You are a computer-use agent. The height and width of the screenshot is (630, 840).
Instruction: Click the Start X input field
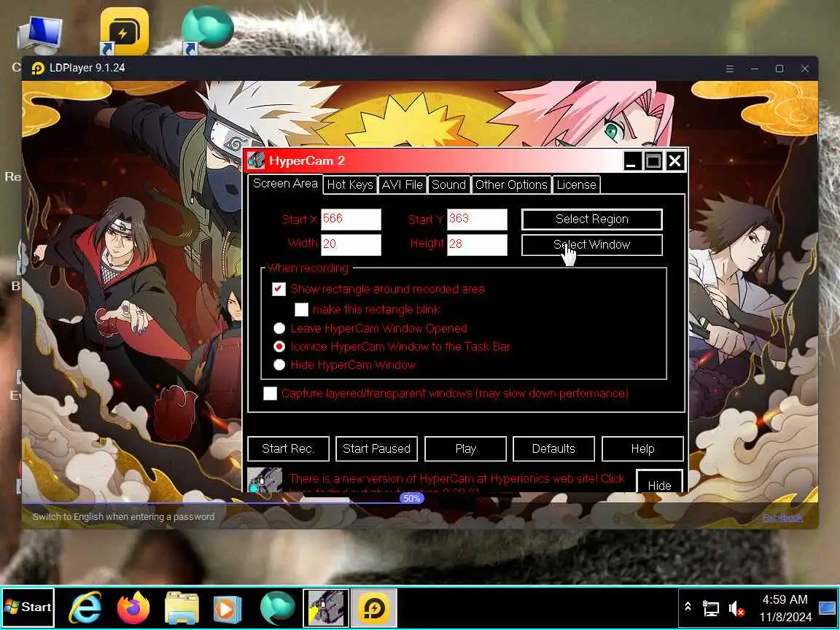(351, 219)
